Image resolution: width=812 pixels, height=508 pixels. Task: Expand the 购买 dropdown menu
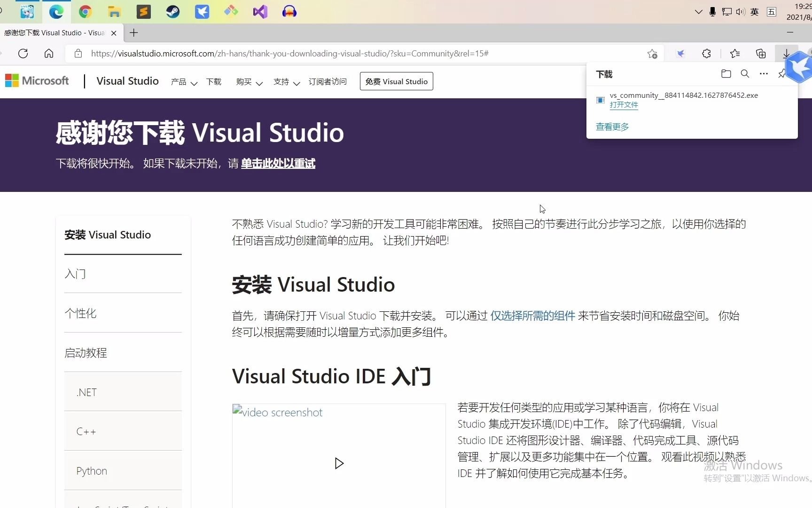[249, 82]
